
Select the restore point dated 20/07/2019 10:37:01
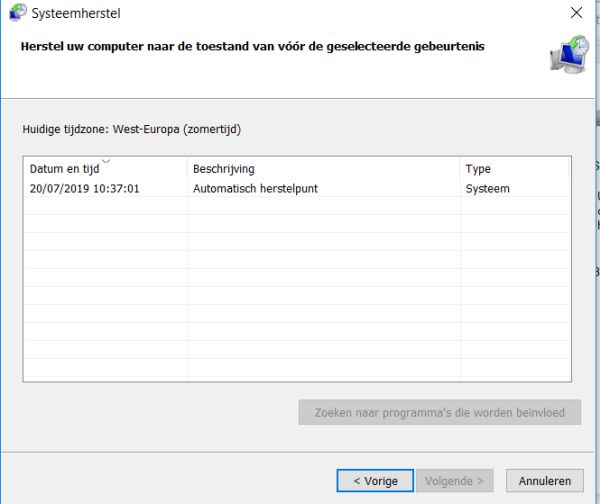[x=84, y=188]
